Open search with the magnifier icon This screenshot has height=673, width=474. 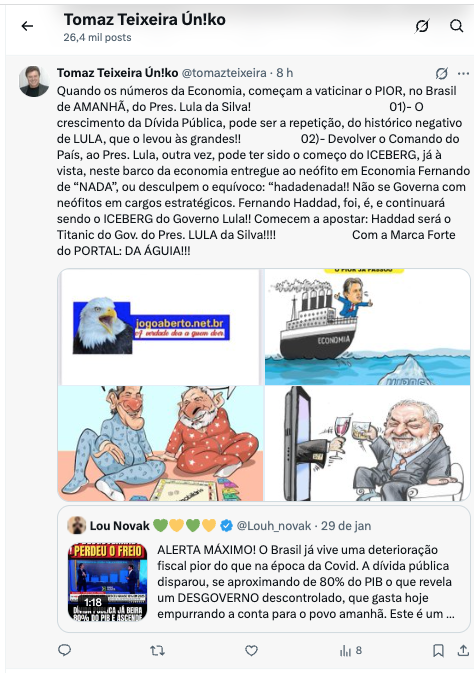[456, 26]
